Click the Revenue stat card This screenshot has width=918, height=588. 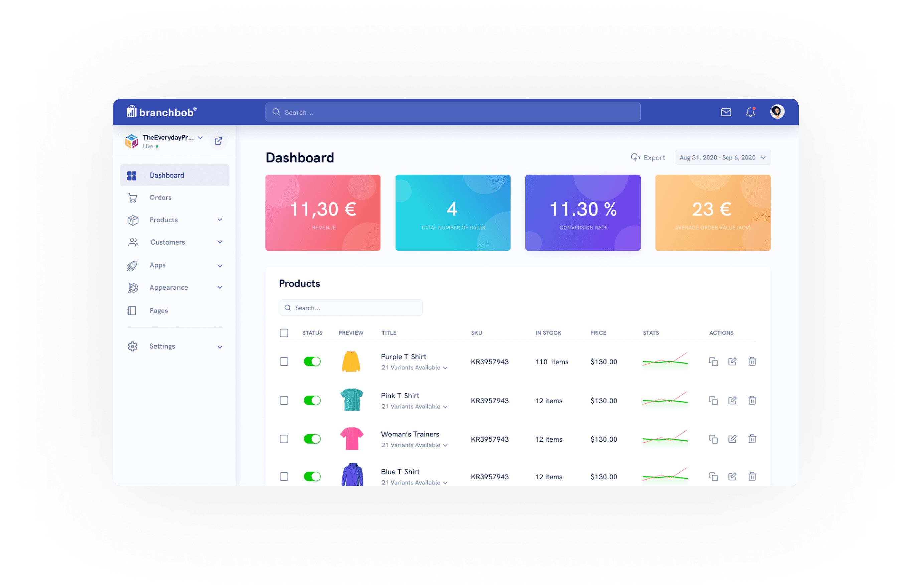[x=323, y=213]
